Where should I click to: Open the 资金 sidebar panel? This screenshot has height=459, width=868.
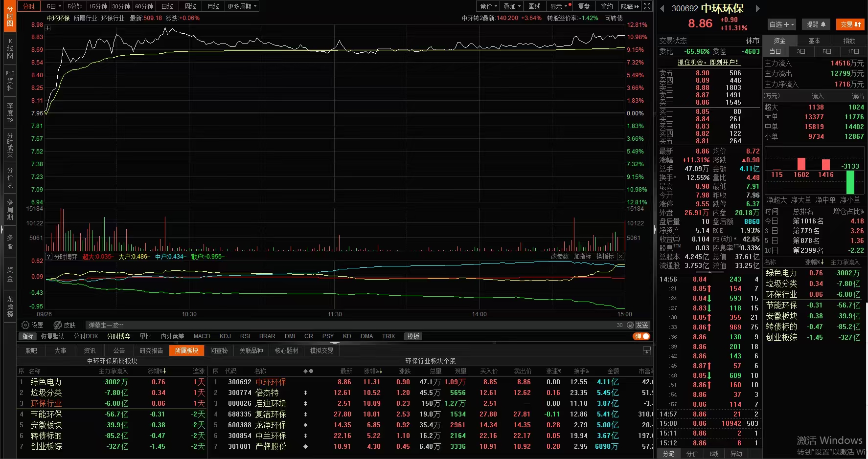[10, 274]
